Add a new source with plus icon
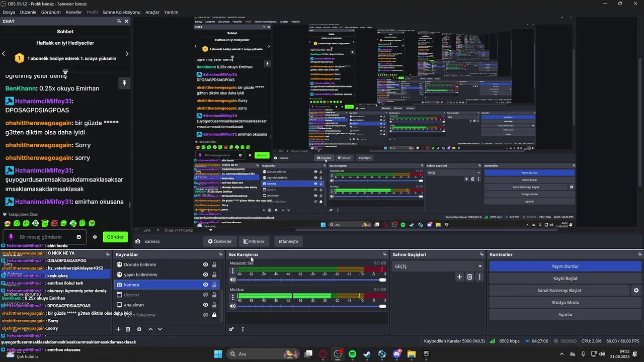 [119, 329]
